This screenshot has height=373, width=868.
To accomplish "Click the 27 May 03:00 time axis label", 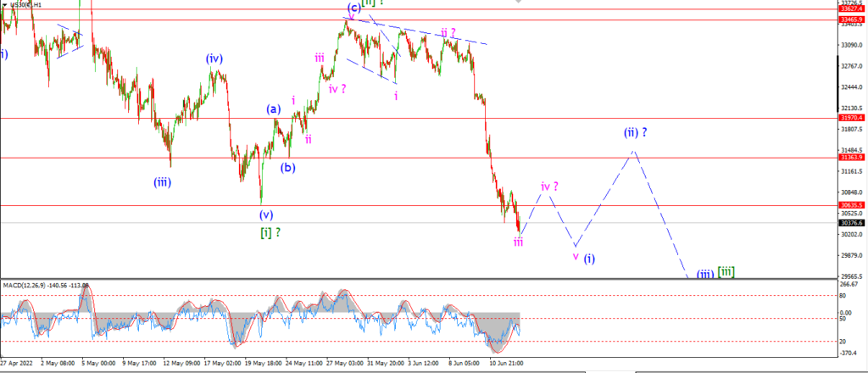I will 345,364.
